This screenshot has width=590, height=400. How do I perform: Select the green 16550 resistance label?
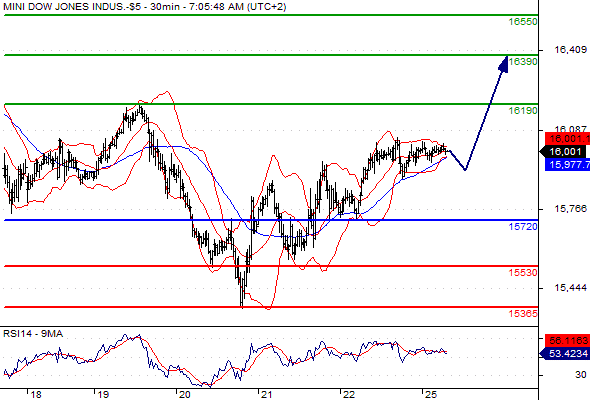[523, 22]
